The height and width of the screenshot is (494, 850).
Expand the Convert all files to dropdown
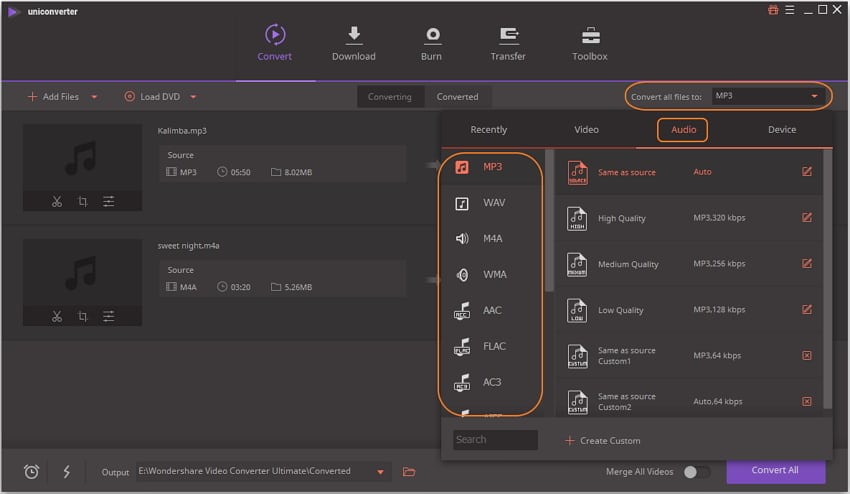click(x=815, y=96)
